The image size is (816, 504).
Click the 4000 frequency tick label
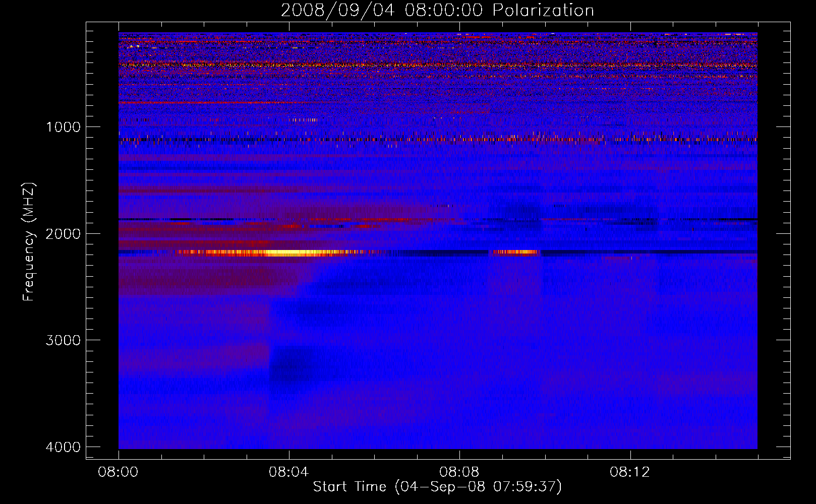(63, 447)
